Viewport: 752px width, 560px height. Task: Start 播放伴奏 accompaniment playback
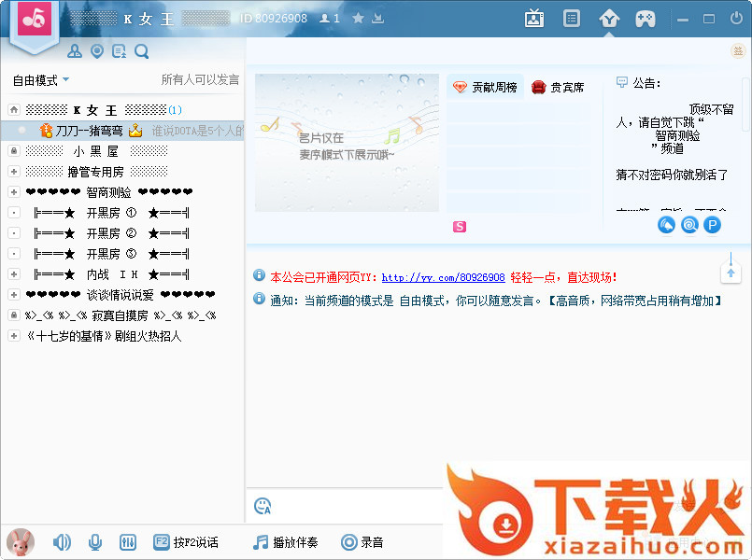pos(286,542)
